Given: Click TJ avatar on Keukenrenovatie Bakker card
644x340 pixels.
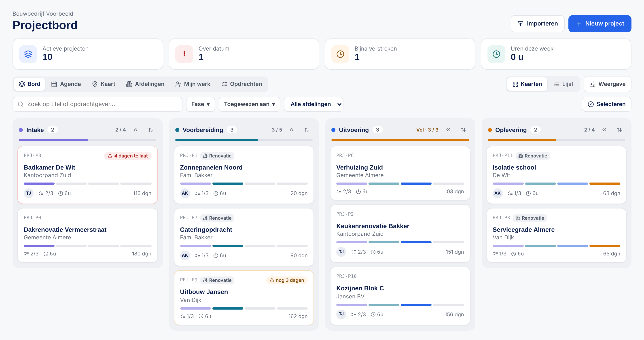Looking at the screenshot, I should coord(341,251).
